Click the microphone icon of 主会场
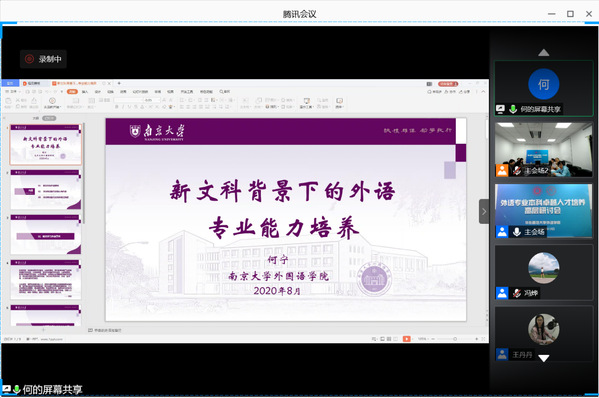Viewport: 599px width, 398px height. pos(516,232)
